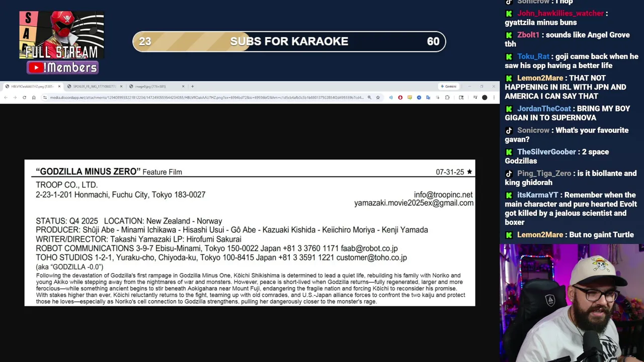
Task: Close the HBLVflOakAAU7HZ.png tab
Action: pyautogui.click(x=59, y=86)
